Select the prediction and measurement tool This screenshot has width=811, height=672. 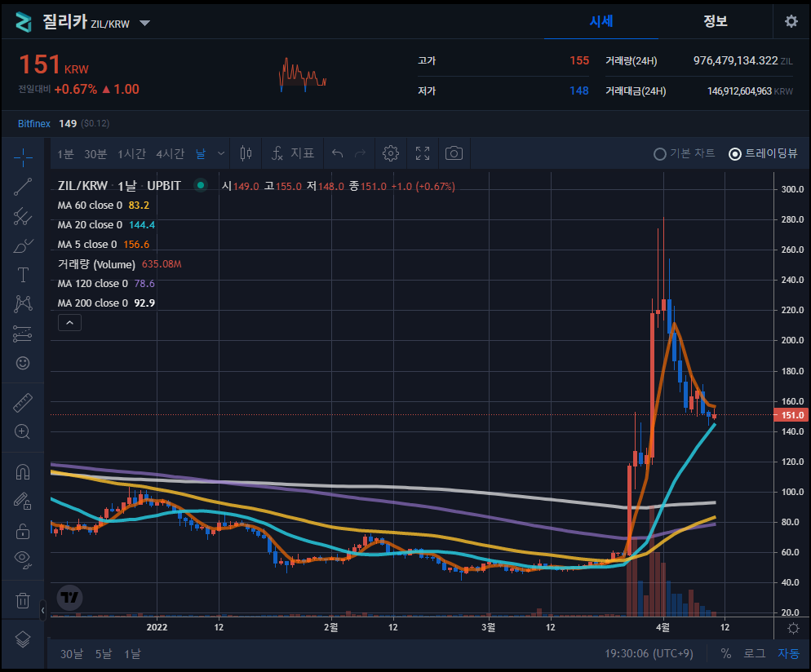pyautogui.click(x=23, y=334)
